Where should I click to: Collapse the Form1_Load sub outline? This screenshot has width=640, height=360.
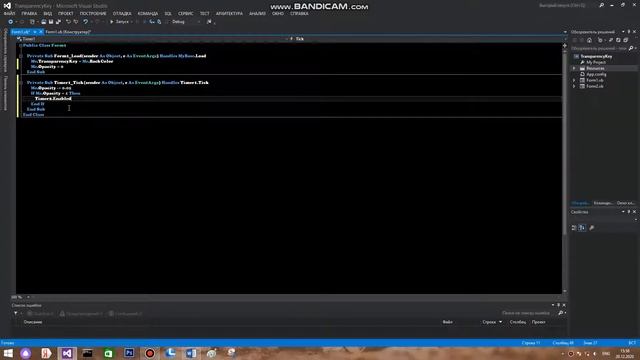pyautogui.click(x=20, y=56)
